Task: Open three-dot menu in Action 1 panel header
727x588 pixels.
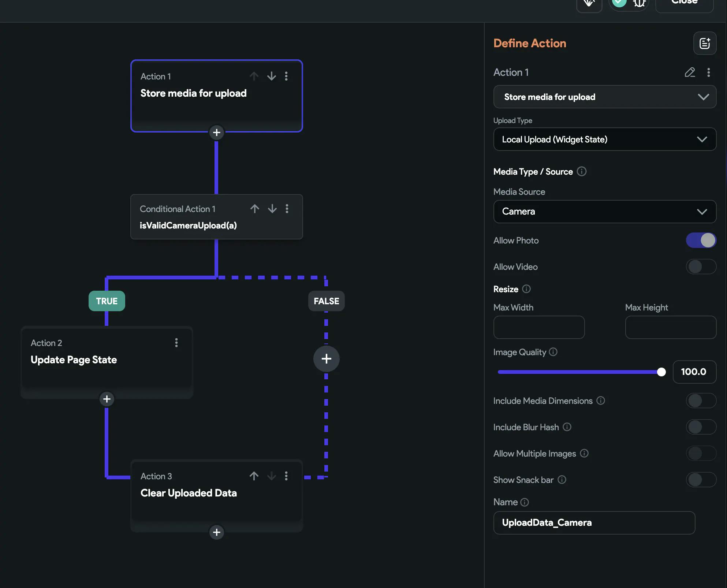Action: 708,72
